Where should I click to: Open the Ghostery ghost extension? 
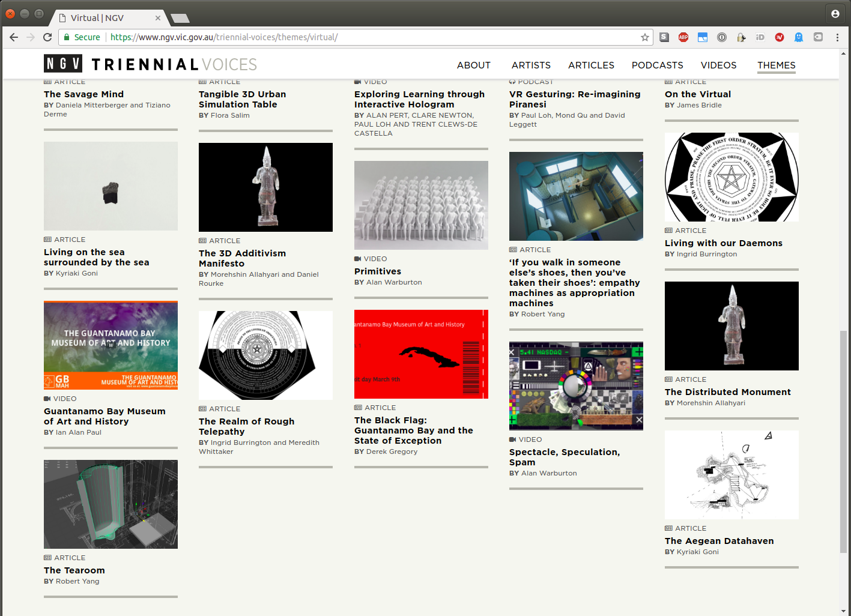tap(798, 37)
